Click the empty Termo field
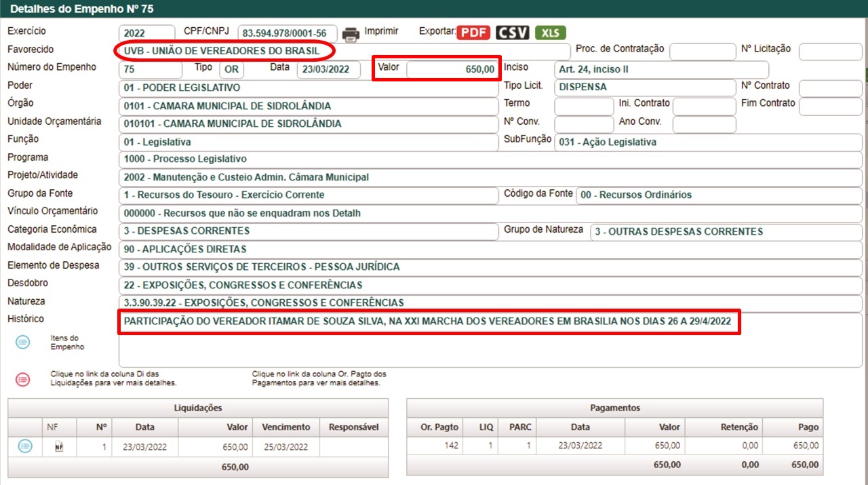Viewport: 868px width, 485px height. tap(584, 106)
